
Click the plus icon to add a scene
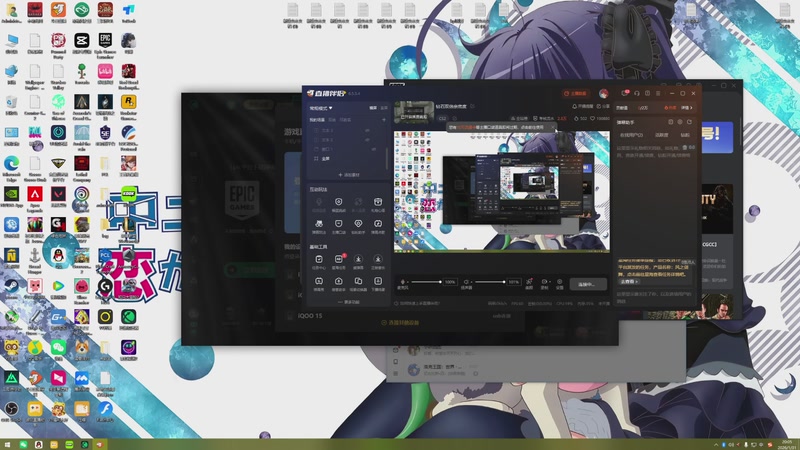(x=384, y=120)
